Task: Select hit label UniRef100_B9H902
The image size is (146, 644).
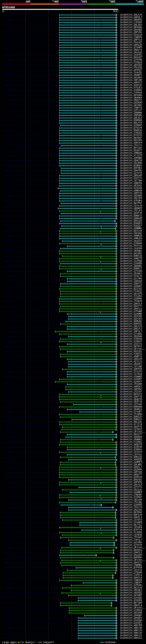Action: click(131, 324)
